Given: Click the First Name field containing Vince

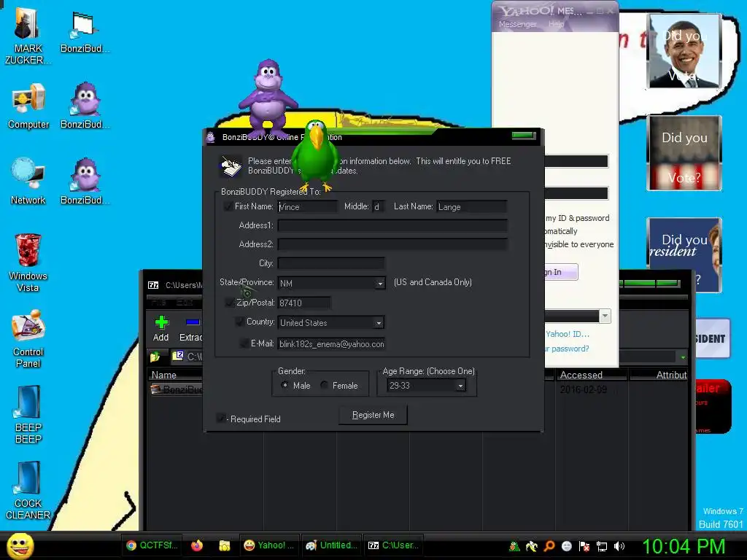Looking at the screenshot, I should click(307, 206).
